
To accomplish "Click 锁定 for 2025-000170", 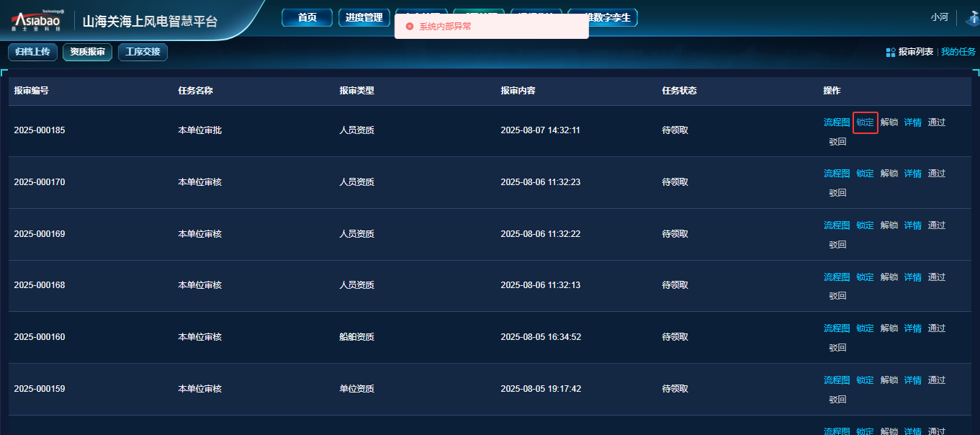I will [x=865, y=174].
